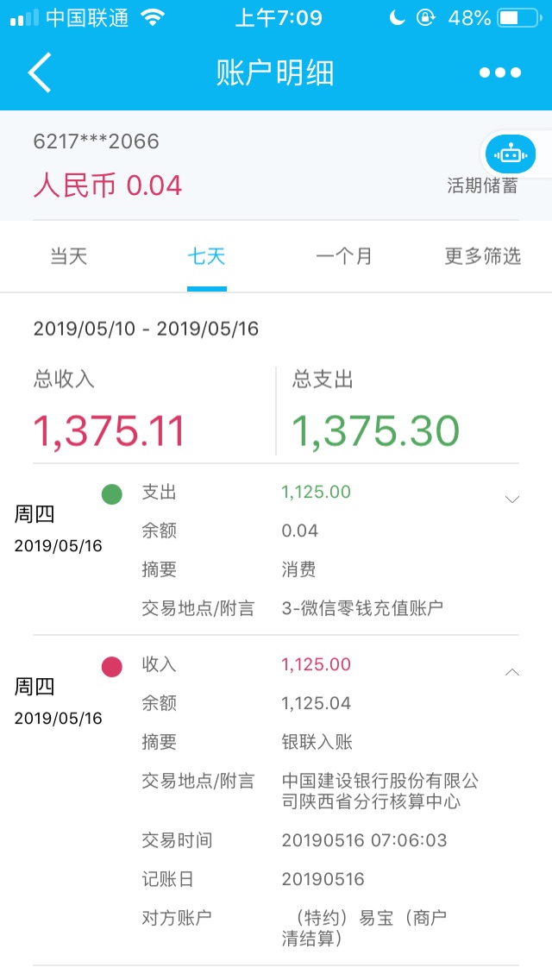Tap the 中国联通 carrier name

click(x=87, y=17)
